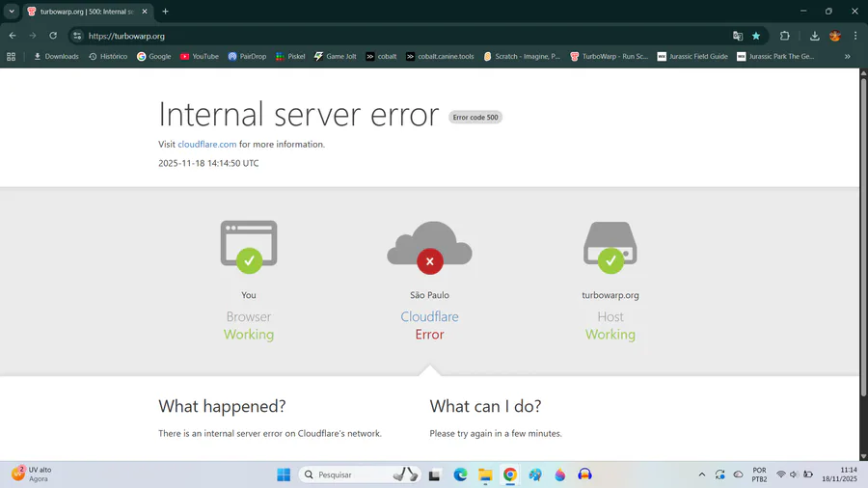Click the sync icon in system tray

click(x=719, y=474)
